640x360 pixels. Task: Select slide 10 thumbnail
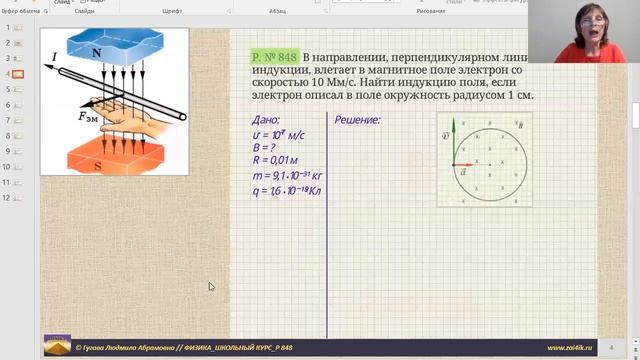point(18,167)
